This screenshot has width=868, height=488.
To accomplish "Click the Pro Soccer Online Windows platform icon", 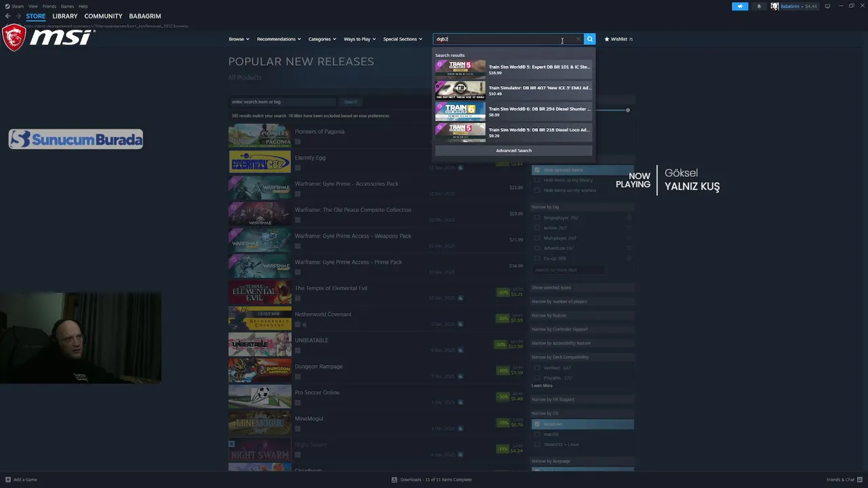I will click(298, 403).
